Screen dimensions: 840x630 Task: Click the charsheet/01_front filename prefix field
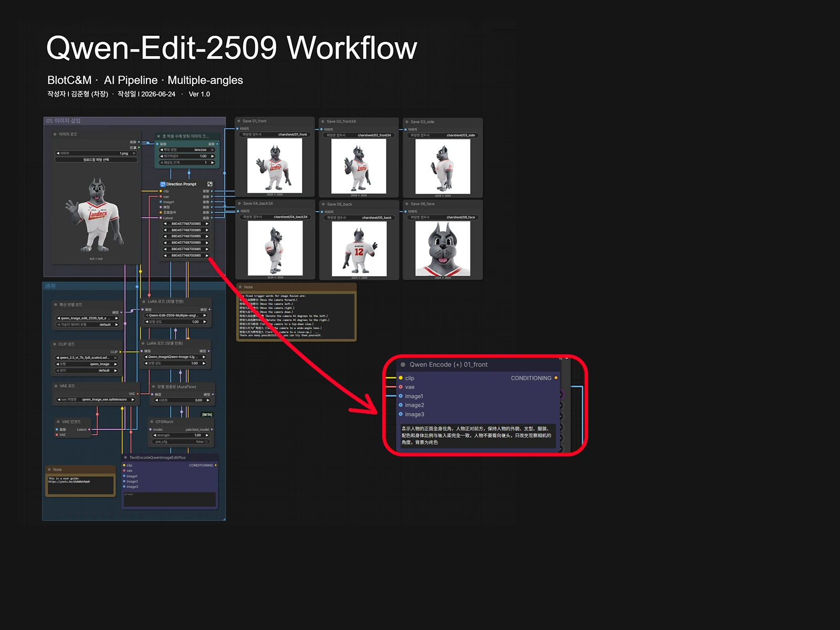click(275, 134)
